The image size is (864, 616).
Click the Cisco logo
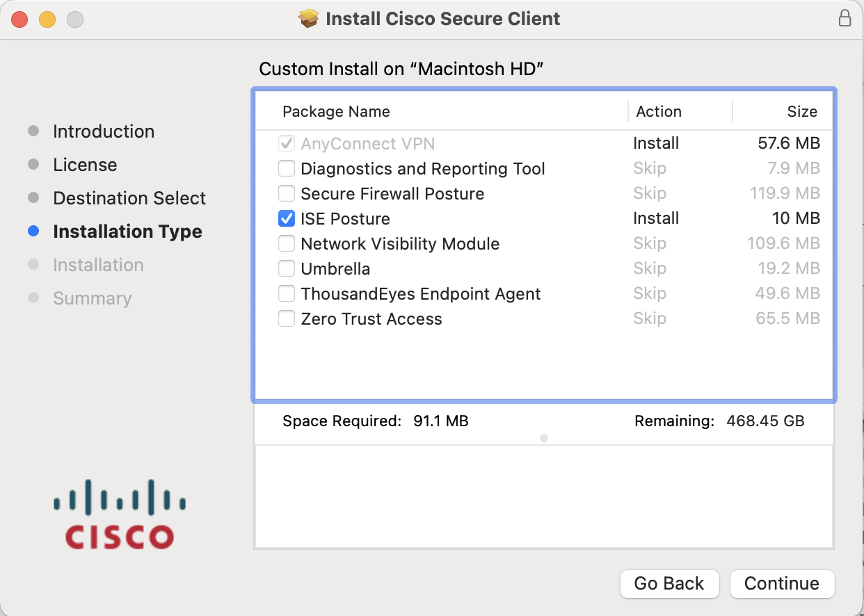[x=118, y=513]
